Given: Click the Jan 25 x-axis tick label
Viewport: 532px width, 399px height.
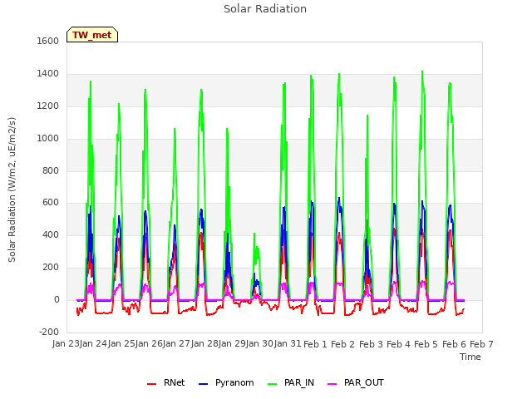Looking at the screenshot, I should [x=121, y=343].
